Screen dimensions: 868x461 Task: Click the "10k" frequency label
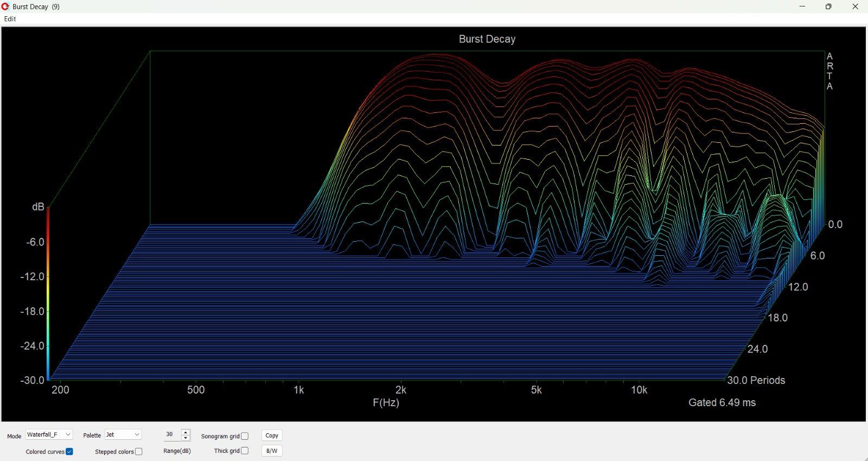pyautogui.click(x=639, y=390)
